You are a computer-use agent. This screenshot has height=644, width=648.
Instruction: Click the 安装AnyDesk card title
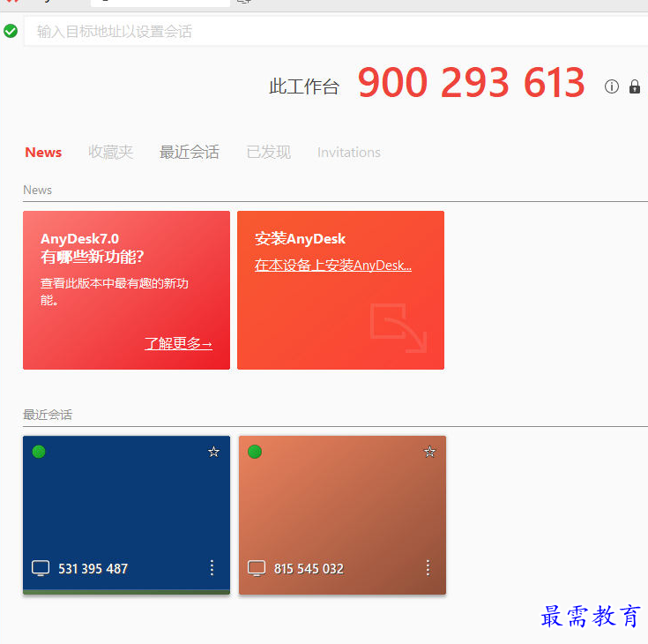(x=300, y=239)
